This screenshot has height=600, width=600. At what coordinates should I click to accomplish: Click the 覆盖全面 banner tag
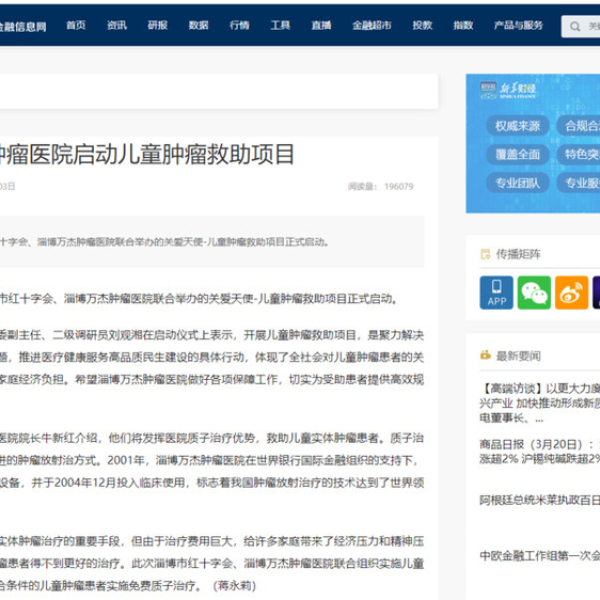pyautogui.click(x=517, y=154)
